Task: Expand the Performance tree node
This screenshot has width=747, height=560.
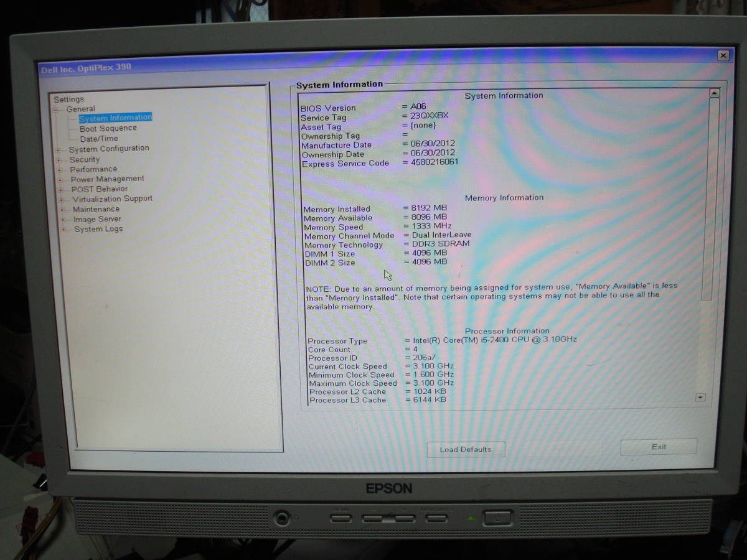Action: point(60,170)
